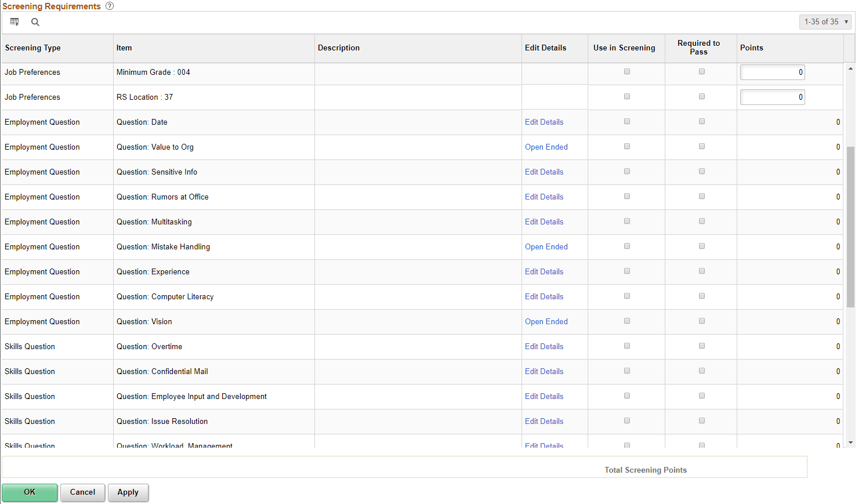Enable Use in Screening for Question: Confidential Mail

[x=626, y=370]
